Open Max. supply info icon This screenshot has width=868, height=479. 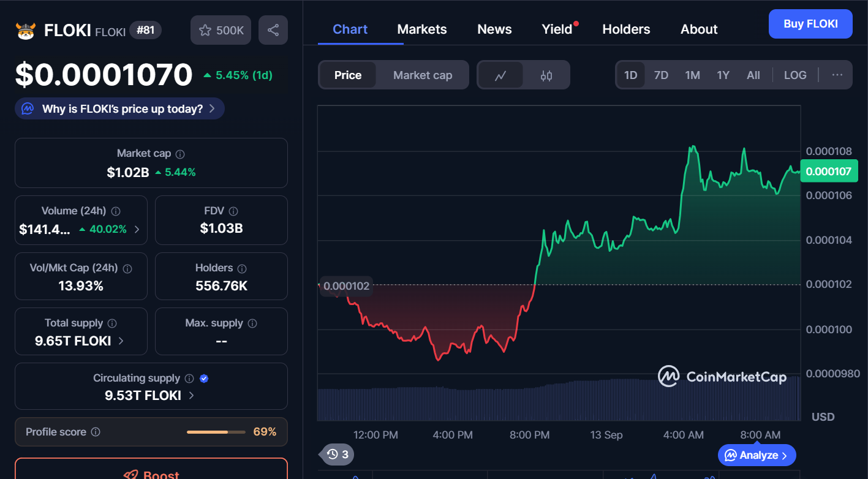point(252,323)
